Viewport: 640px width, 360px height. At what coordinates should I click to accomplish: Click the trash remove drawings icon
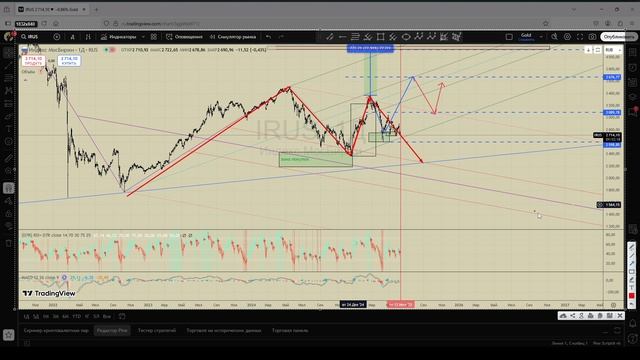pos(9,243)
